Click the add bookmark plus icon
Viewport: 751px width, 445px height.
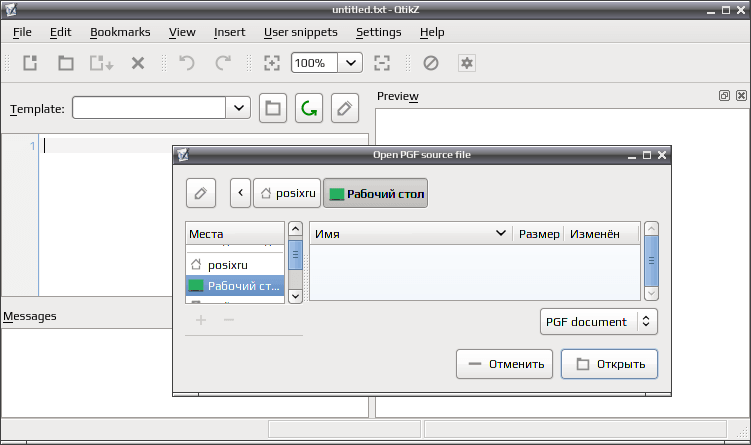coord(201,319)
